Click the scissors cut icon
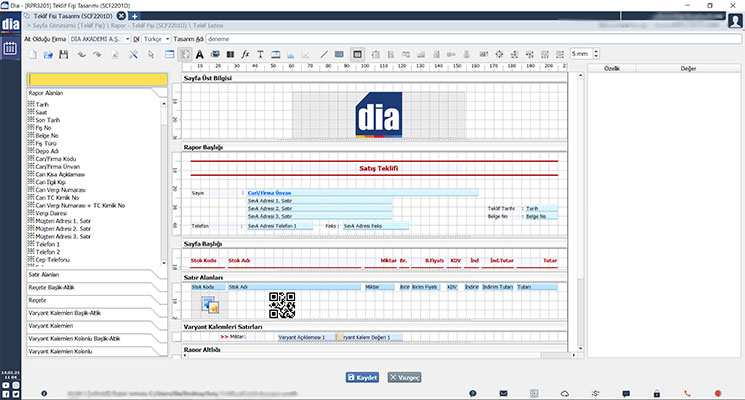The width and height of the screenshot is (745, 400). tap(134, 53)
